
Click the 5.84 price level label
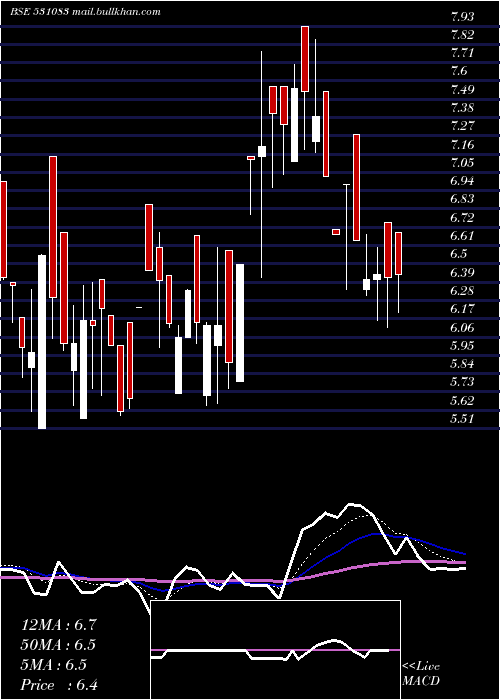tap(462, 364)
